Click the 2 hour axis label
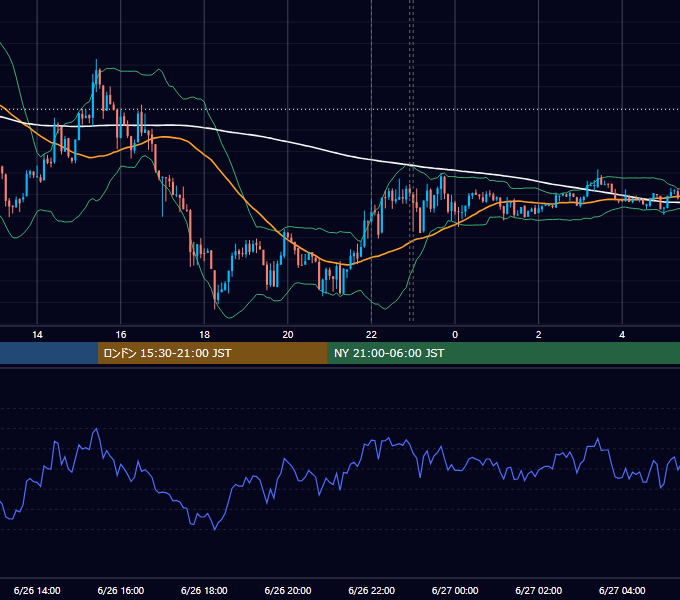The height and width of the screenshot is (600, 680). tap(539, 335)
